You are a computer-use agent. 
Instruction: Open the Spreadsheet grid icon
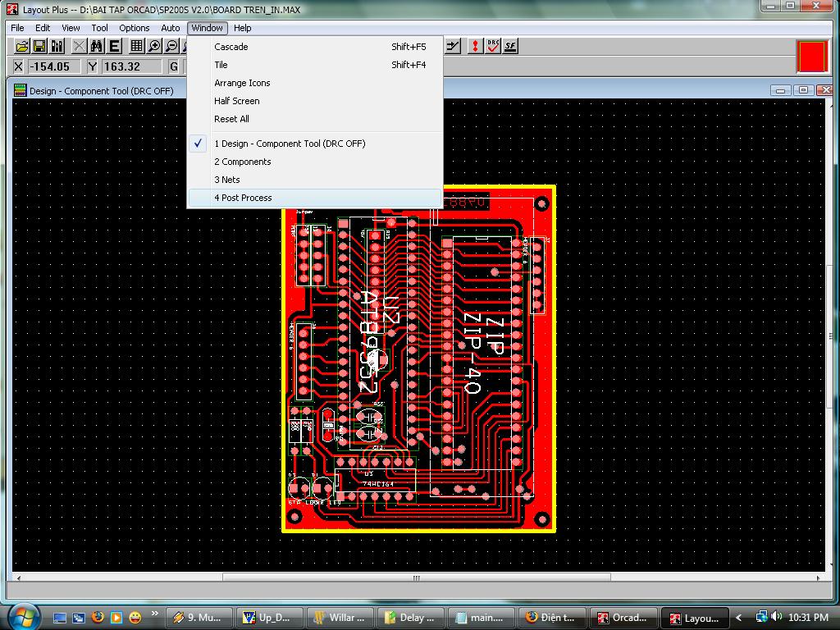click(137, 46)
